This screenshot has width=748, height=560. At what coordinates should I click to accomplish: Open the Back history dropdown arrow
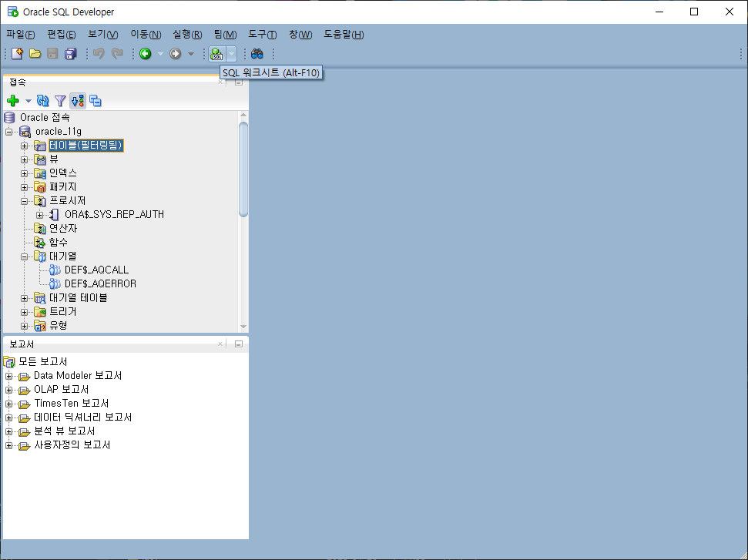tap(160, 54)
